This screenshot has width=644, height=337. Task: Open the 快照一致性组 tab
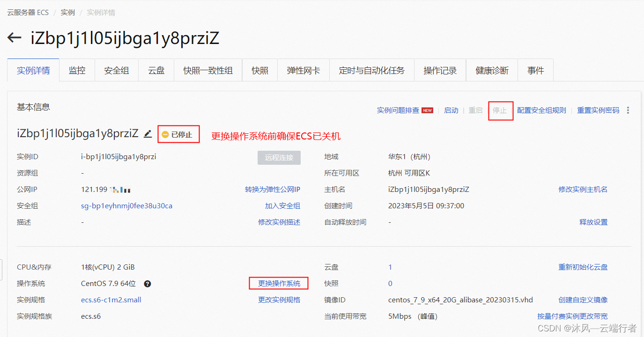pos(208,71)
